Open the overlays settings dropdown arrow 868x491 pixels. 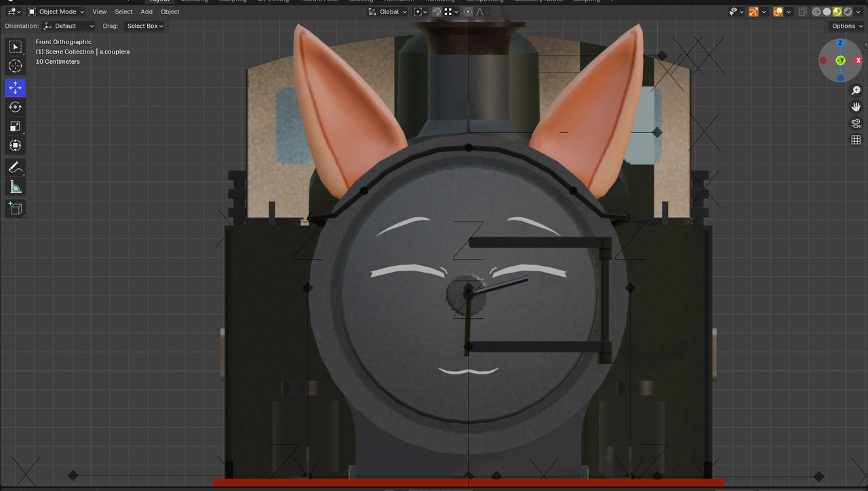[x=789, y=12]
